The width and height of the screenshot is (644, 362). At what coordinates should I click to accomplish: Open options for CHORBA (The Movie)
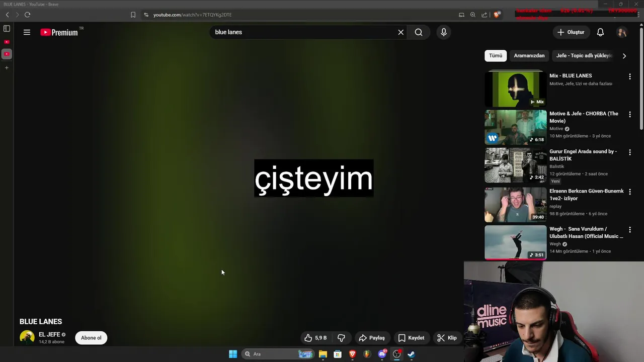click(629, 114)
